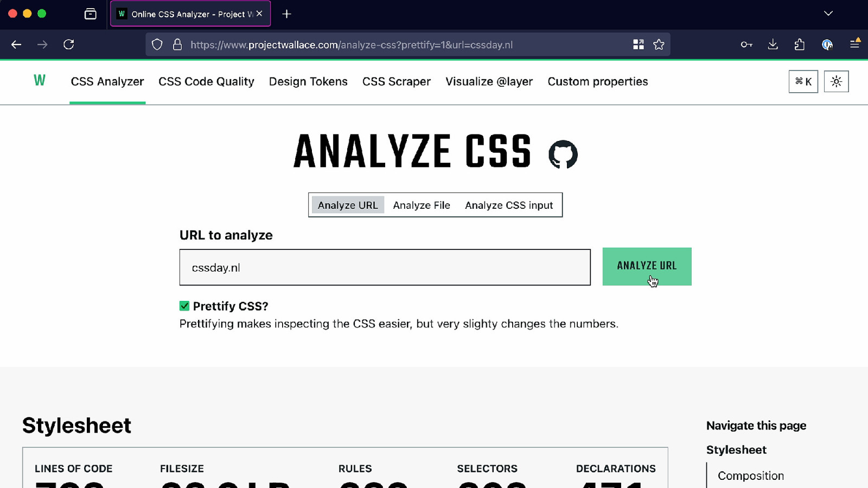Open the Custom properties page
This screenshot has height=488, width=868.
click(x=598, y=81)
